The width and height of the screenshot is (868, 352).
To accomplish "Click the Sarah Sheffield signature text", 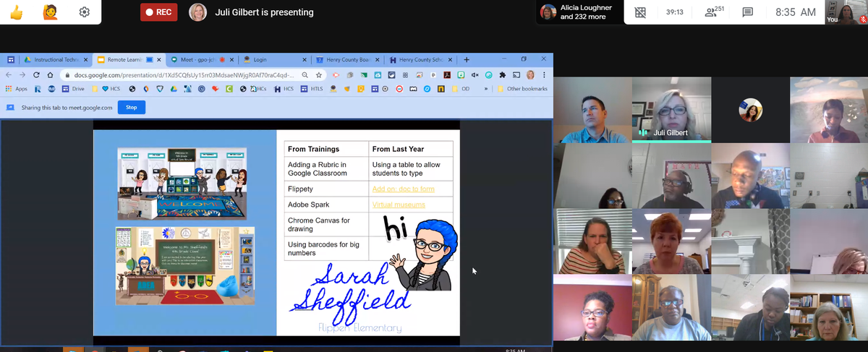I will point(353,296).
